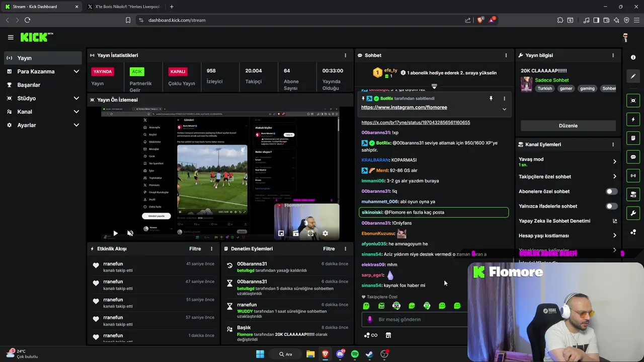Open the x.com/br17yne status link in chat
This screenshot has width=644, height=362.
click(x=416, y=123)
